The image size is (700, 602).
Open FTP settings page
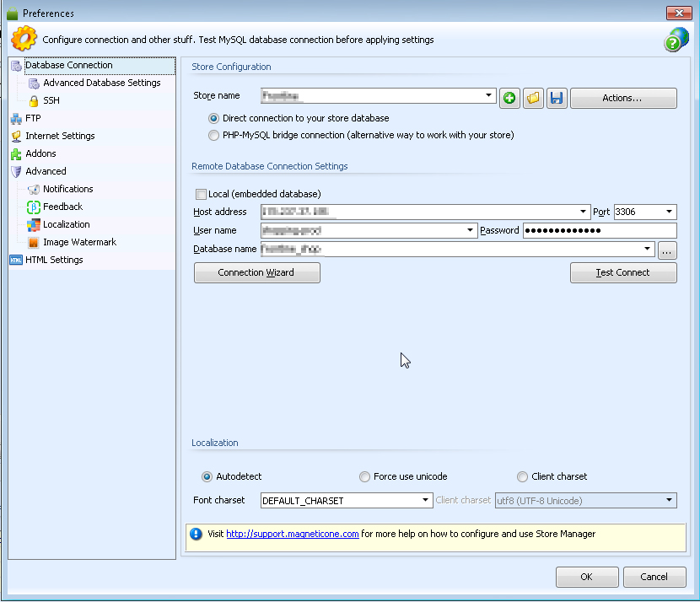pos(33,118)
